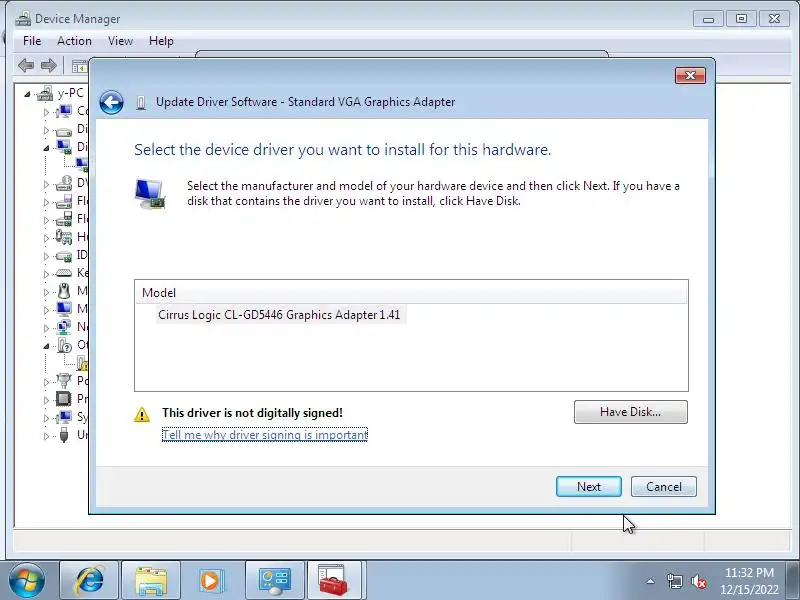The image size is (800, 600).
Task: Select the Universal Serial Bus controllers icon
Action: [x=64, y=435]
